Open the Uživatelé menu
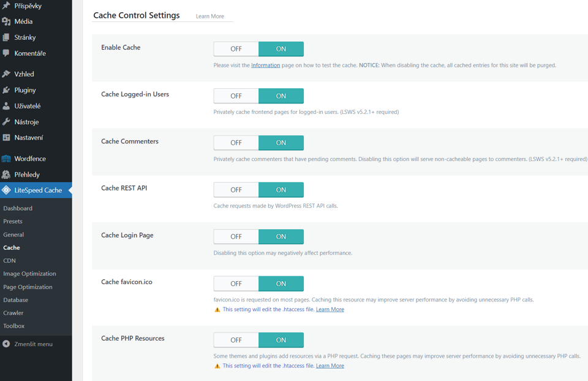The height and width of the screenshot is (381, 588). [28, 106]
